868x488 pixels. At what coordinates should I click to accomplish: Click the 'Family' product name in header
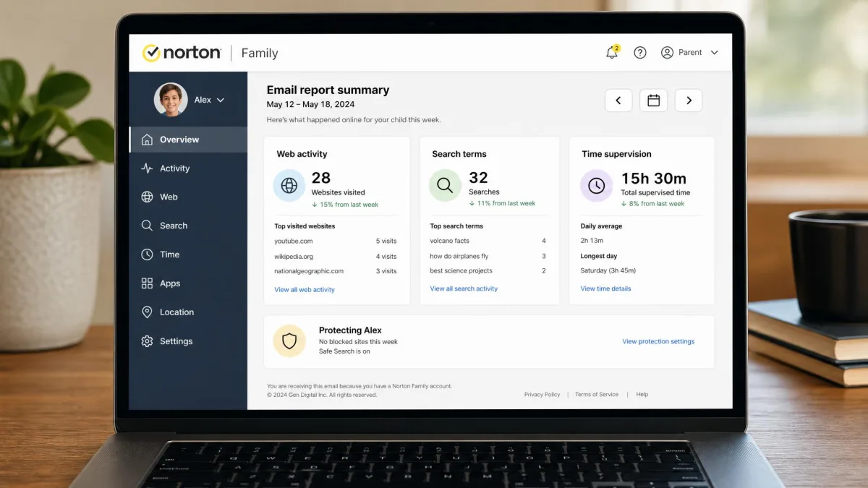click(260, 53)
